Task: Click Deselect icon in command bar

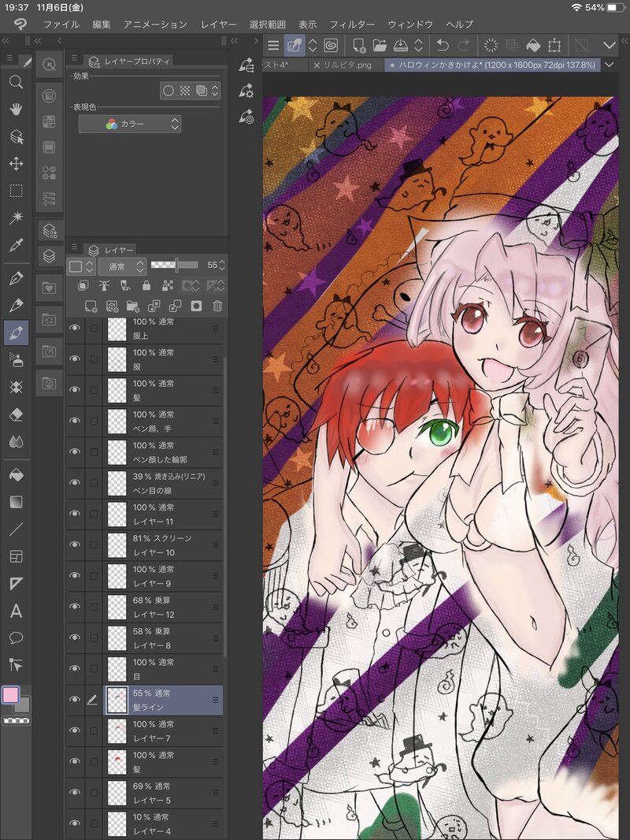Action: click(x=491, y=46)
